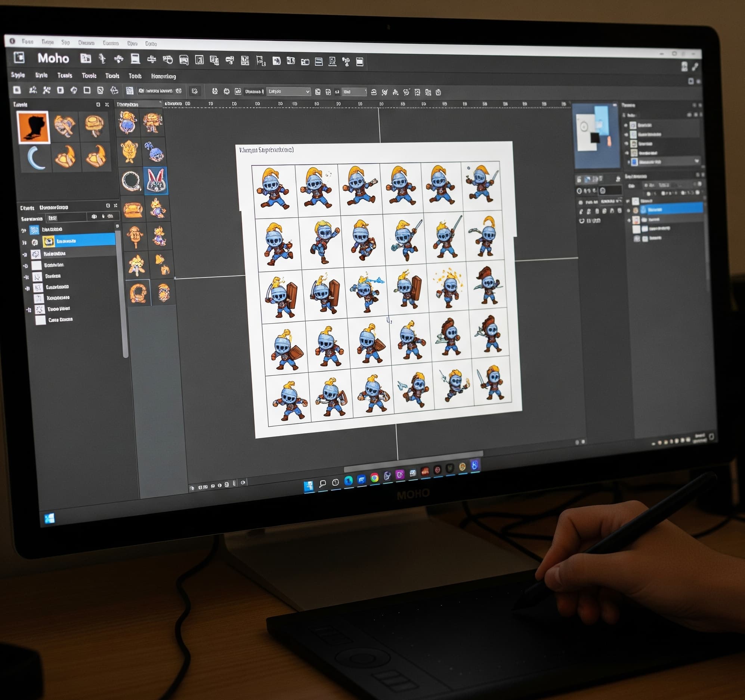This screenshot has width=745, height=700.
Task: Select the red M-shaped library thumbnail
Action: 155,181
